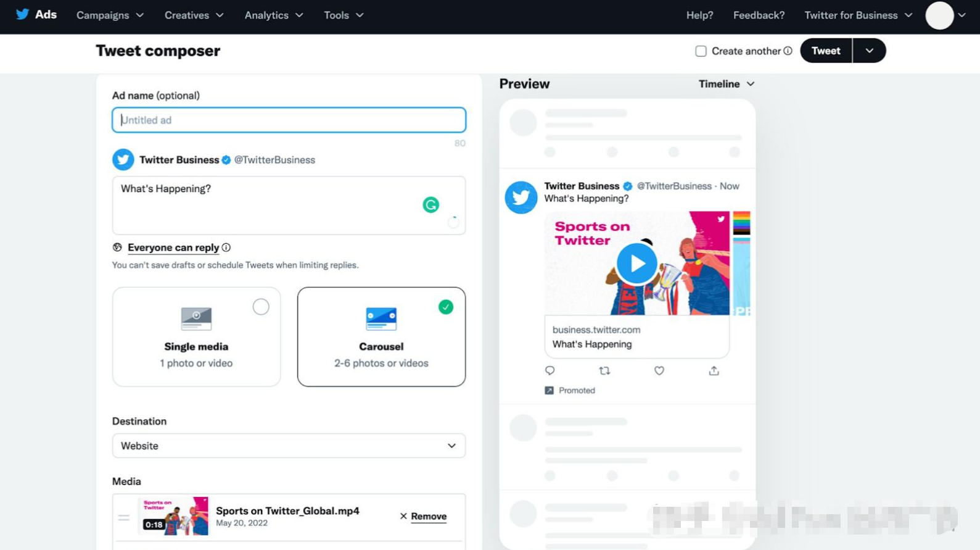
Task: Click the share icon in preview tweet
Action: [x=714, y=371]
